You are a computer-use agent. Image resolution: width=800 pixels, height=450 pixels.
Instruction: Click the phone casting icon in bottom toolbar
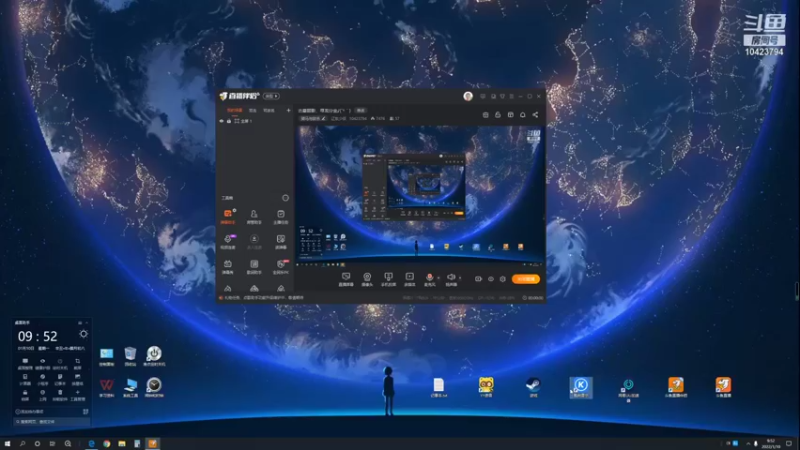click(388, 277)
